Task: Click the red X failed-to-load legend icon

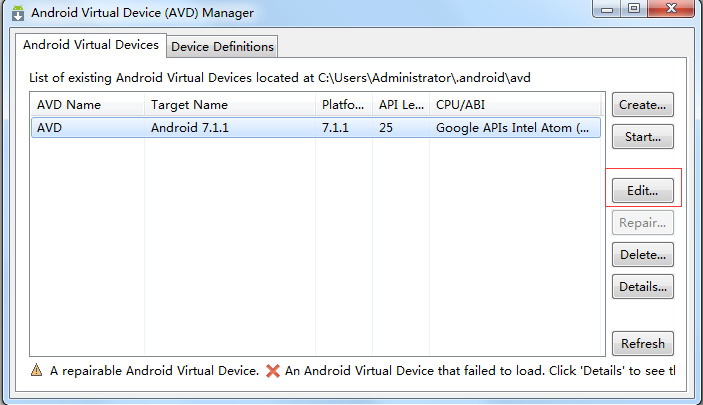Action: tap(273, 370)
